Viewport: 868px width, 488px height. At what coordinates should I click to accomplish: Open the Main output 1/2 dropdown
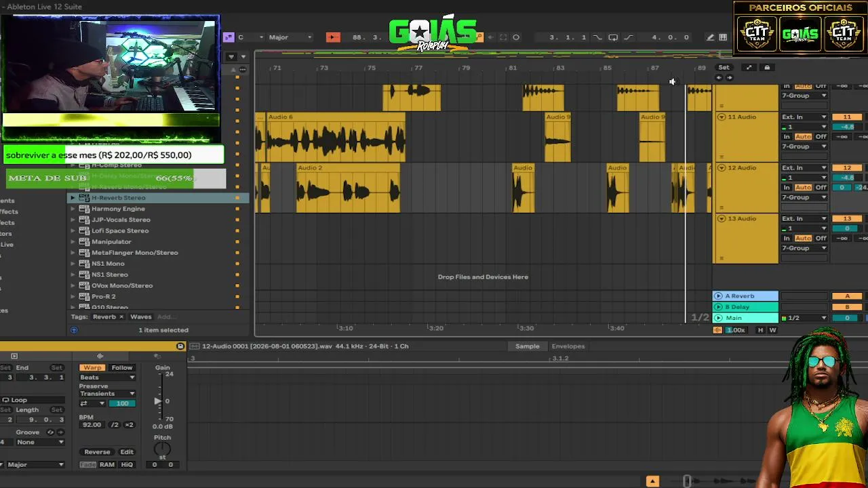click(804, 318)
